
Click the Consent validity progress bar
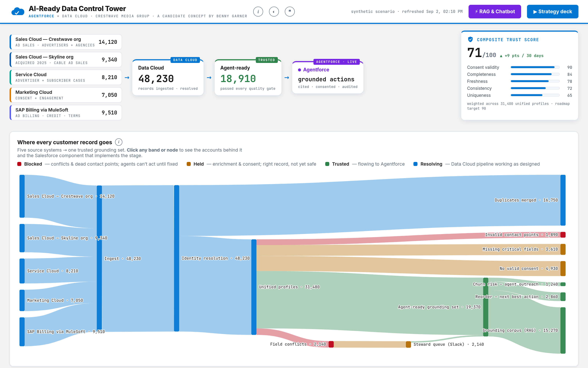535,67
